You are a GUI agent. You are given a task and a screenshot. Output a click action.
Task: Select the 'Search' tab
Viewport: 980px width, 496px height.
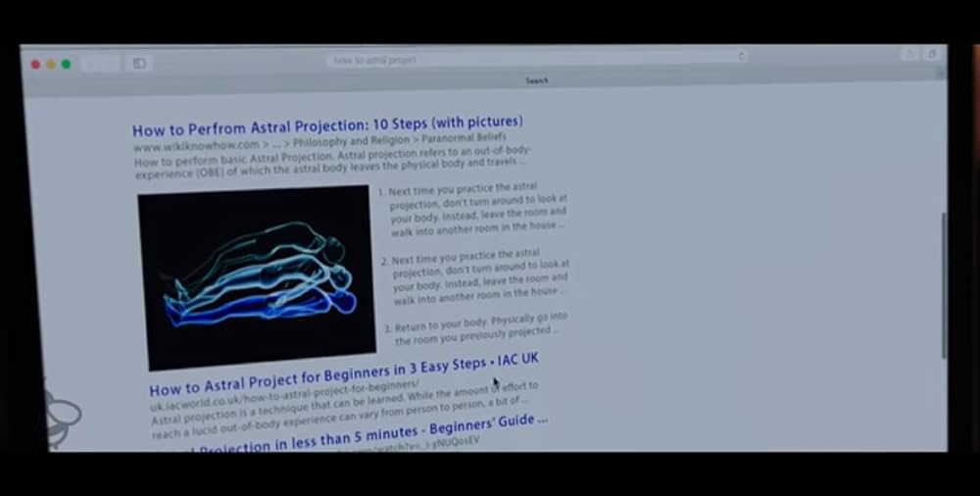tap(537, 80)
